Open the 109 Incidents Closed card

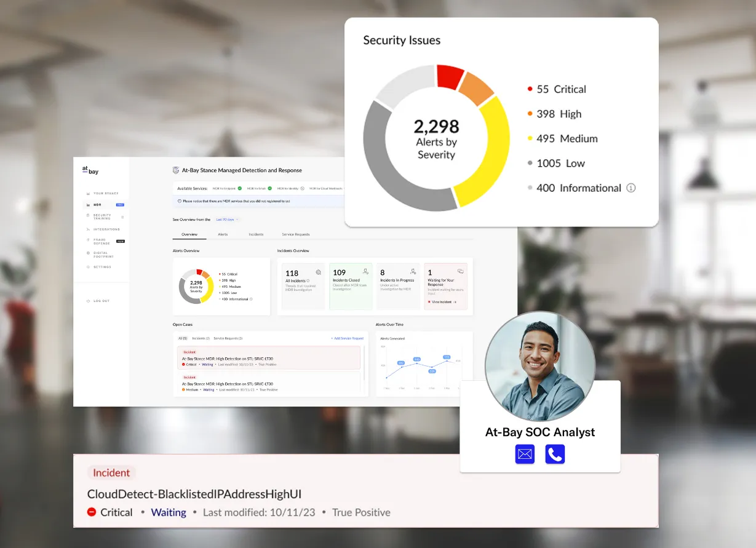(x=351, y=286)
